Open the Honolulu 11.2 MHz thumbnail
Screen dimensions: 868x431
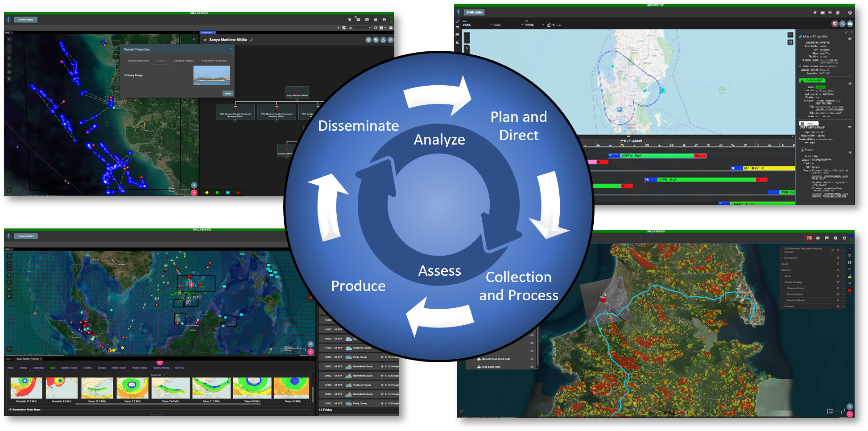pyautogui.click(x=26, y=388)
